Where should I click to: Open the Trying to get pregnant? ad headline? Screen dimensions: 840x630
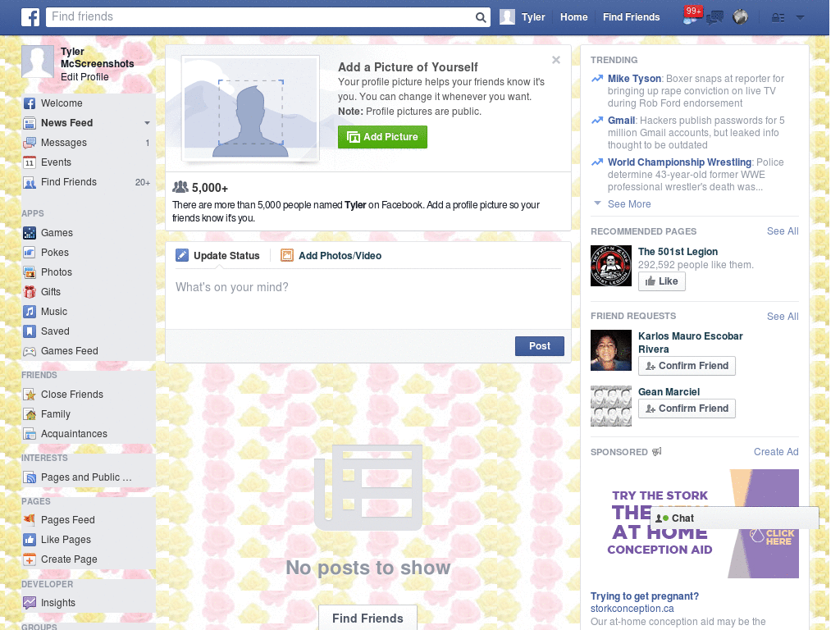(645, 596)
